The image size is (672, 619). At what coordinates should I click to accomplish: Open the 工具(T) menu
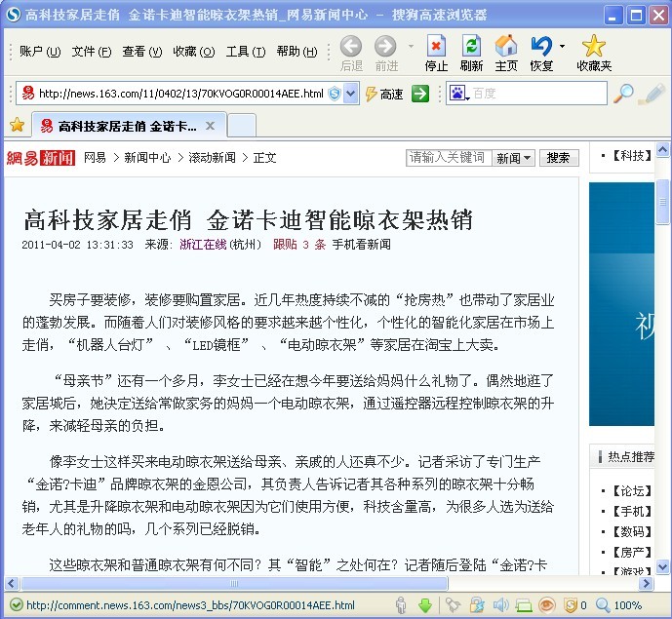pos(246,52)
